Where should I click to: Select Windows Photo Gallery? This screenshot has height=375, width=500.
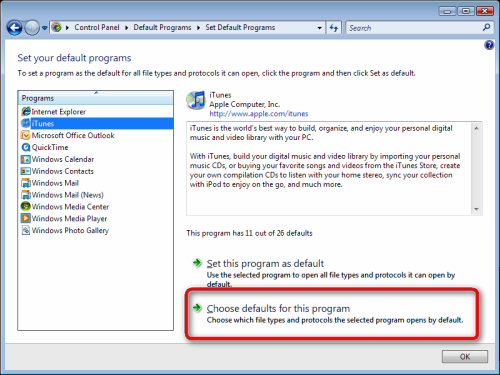[70, 230]
